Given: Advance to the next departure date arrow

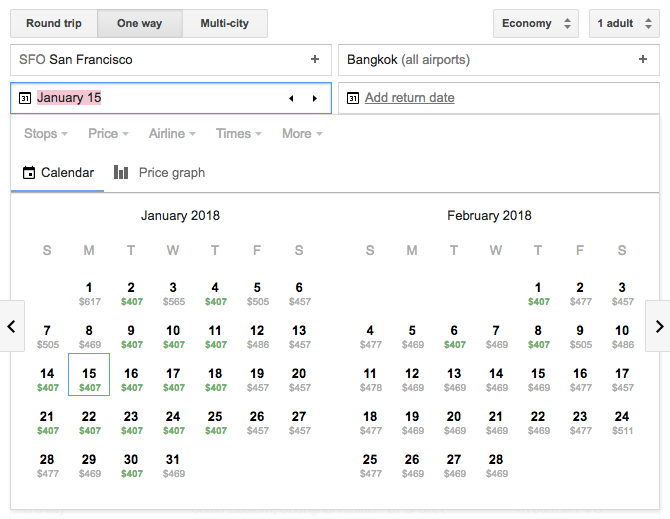Looking at the screenshot, I should point(315,98).
